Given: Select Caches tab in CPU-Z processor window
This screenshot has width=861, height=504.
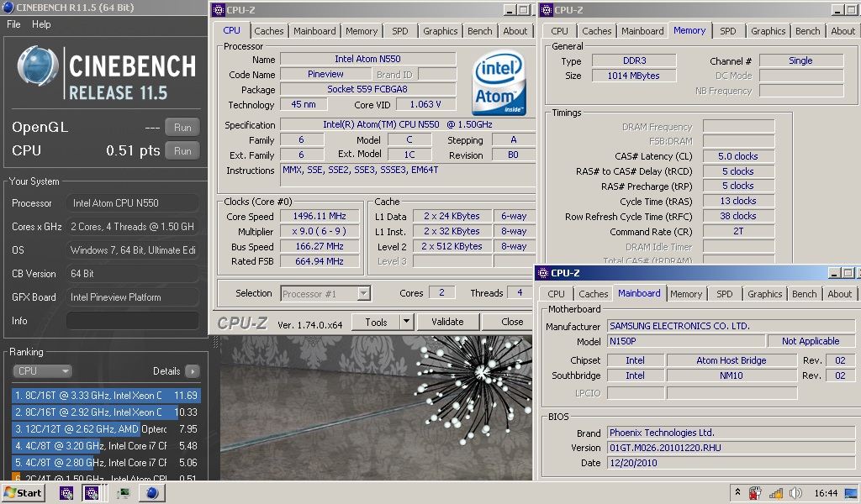Looking at the screenshot, I should pos(268,31).
